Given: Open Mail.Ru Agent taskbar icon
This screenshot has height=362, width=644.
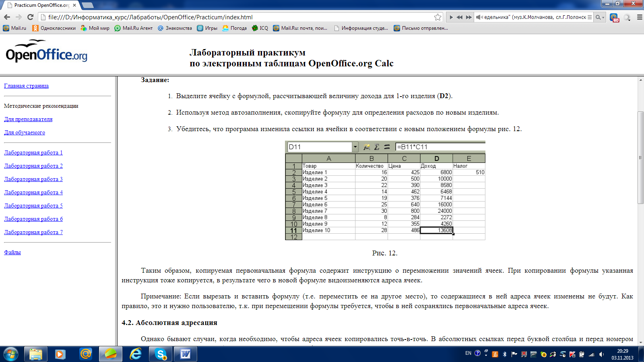Looking at the screenshot, I should tap(85, 354).
